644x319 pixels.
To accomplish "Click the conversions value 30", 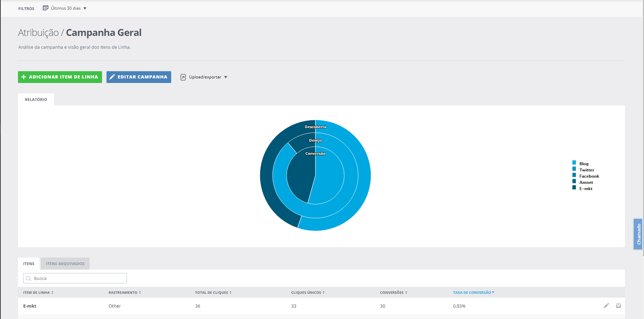I will [x=383, y=306].
